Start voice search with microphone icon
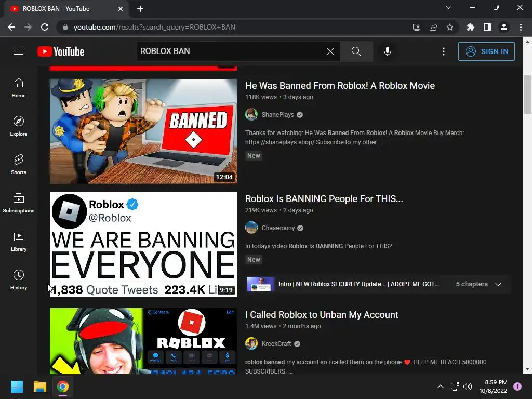Image resolution: width=532 pixels, height=399 pixels. (x=388, y=51)
